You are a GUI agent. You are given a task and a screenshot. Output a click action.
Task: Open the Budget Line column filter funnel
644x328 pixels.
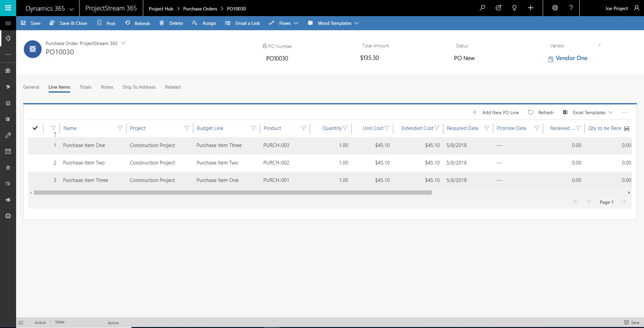(x=253, y=128)
